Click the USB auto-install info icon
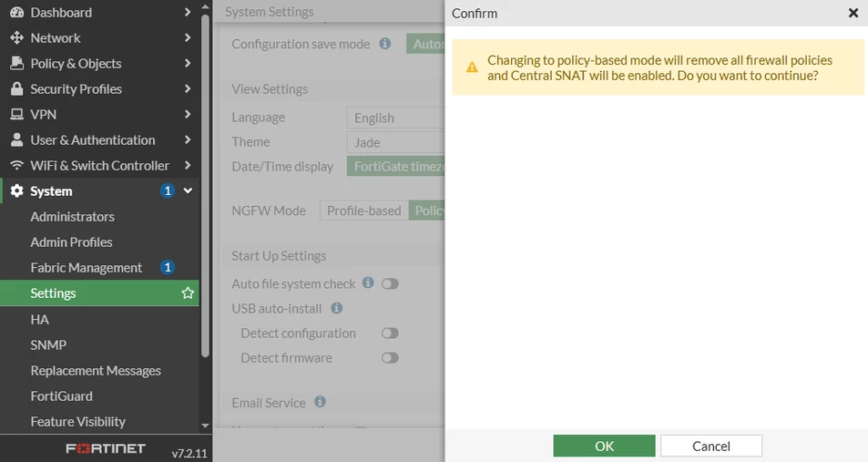868x462 pixels. [x=337, y=308]
